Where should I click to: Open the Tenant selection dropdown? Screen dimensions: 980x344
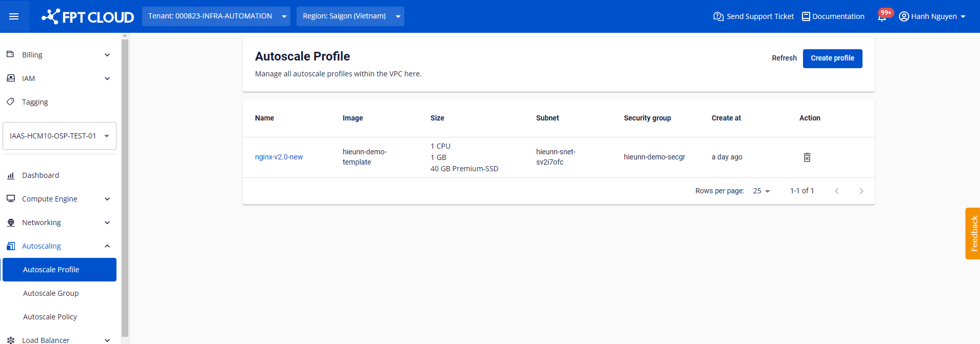point(215,16)
